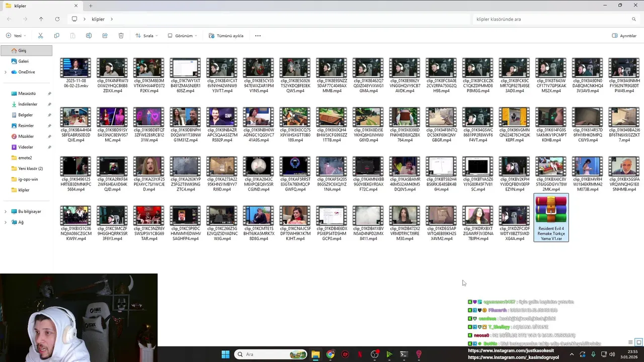Select the 2025-11-08 06-02-23.mkv video
Viewport: 644px width, 362px height.
(x=75, y=73)
